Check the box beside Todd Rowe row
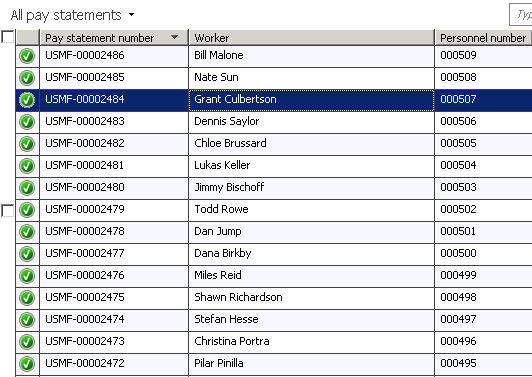Viewport: 532px width, 377px height. click(7, 210)
